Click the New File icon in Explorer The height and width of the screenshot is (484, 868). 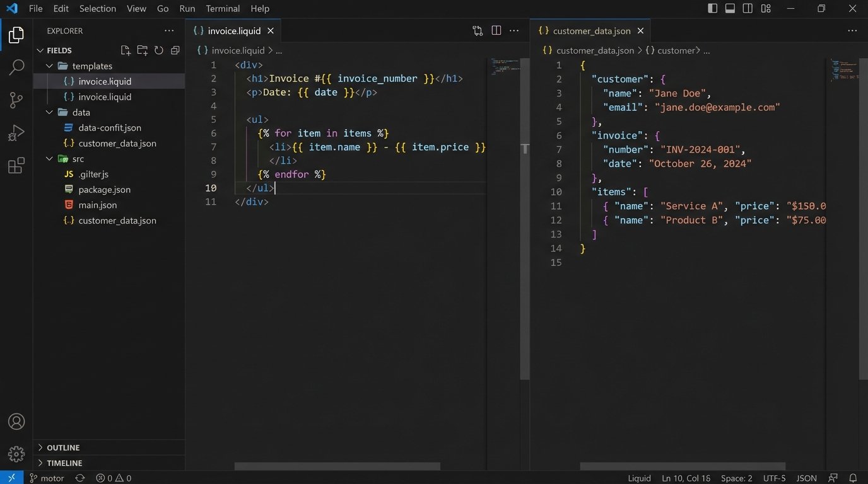[x=126, y=50]
